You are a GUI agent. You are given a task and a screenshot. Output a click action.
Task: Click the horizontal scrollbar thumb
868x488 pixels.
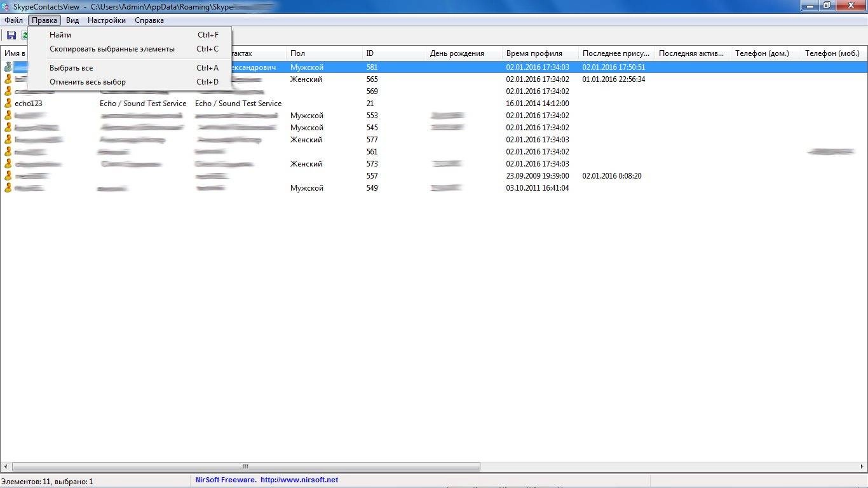point(246,466)
